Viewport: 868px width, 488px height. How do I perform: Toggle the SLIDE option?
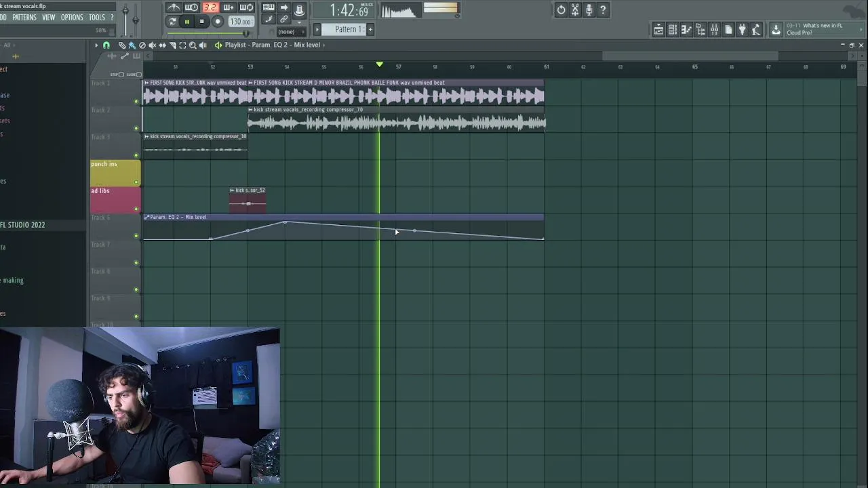point(138,75)
